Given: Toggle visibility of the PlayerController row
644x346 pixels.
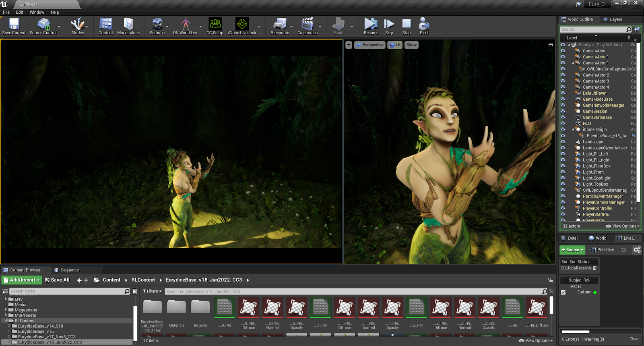Looking at the screenshot, I should pyautogui.click(x=563, y=208).
